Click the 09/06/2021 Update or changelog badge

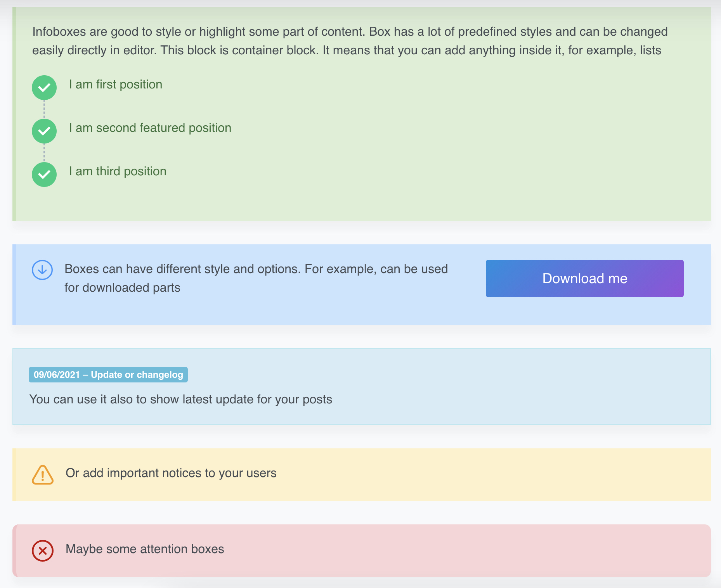point(108,375)
